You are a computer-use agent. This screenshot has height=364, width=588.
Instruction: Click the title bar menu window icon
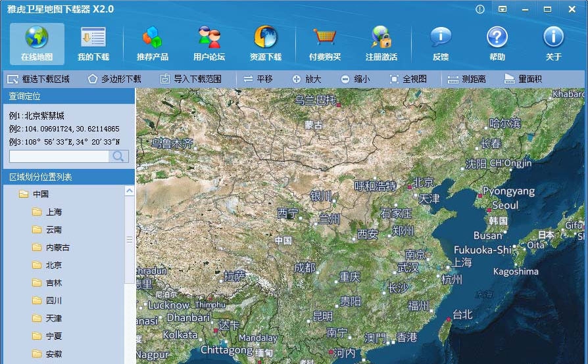502,9
